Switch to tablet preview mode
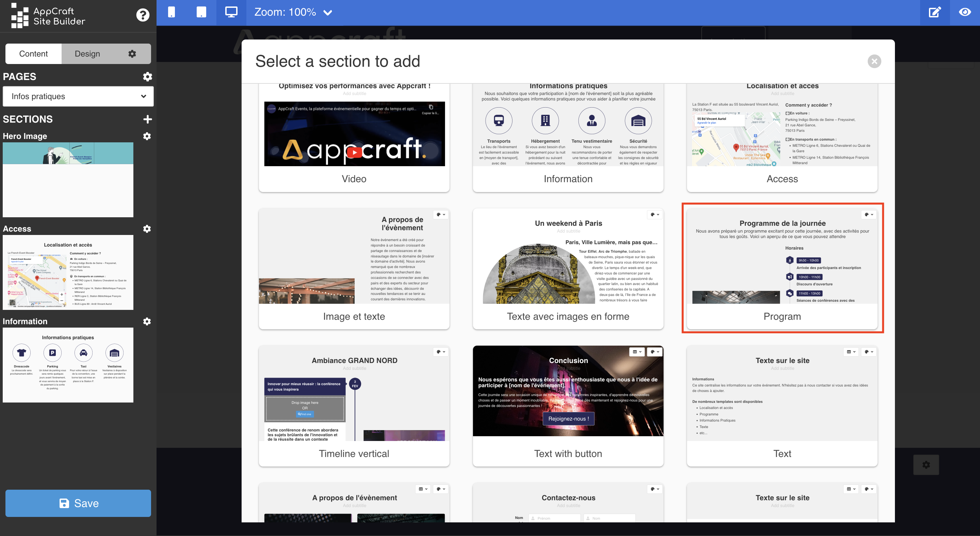Image resolution: width=980 pixels, height=536 pixels. point(201,12)
